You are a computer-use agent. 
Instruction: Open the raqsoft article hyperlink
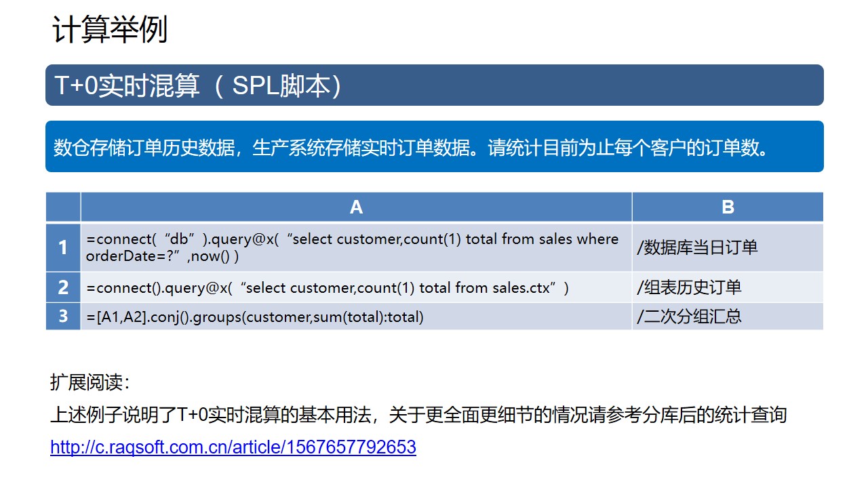(x=233, y=447)
